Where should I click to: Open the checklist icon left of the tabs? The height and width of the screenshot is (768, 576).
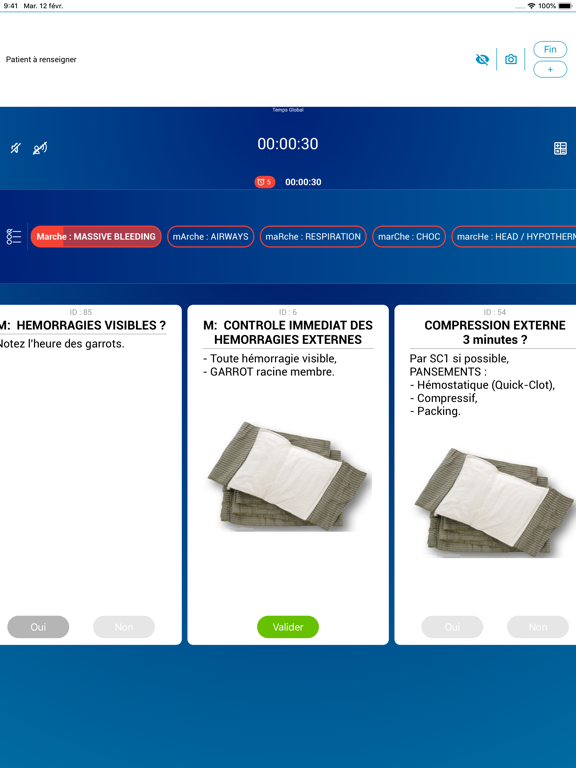(14, 237)
